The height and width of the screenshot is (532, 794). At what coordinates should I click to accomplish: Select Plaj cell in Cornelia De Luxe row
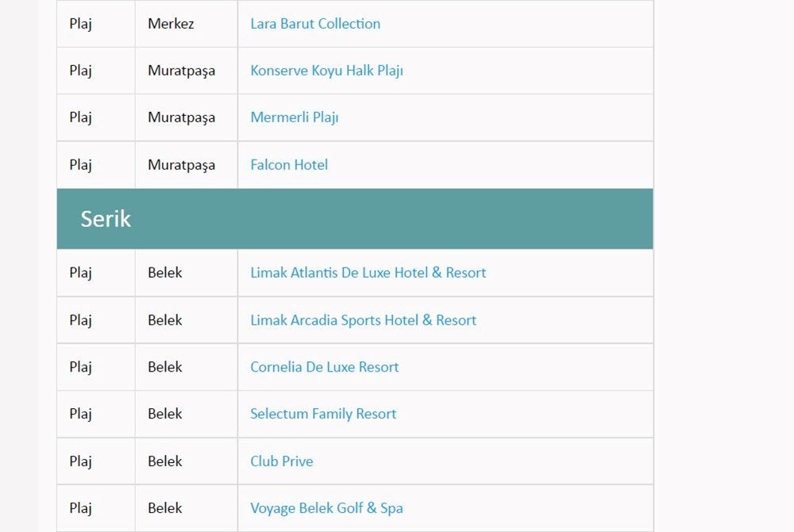(x=80, y=368)
